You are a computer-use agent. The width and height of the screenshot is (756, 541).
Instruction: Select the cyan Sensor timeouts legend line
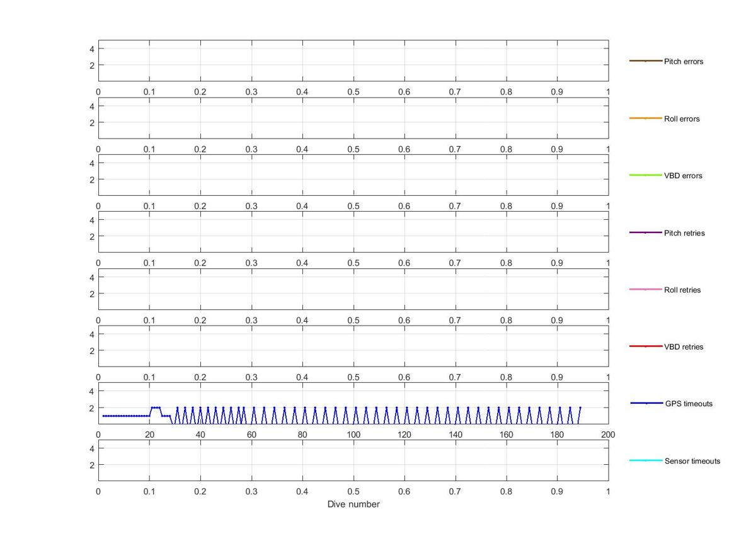coord(646,460)
